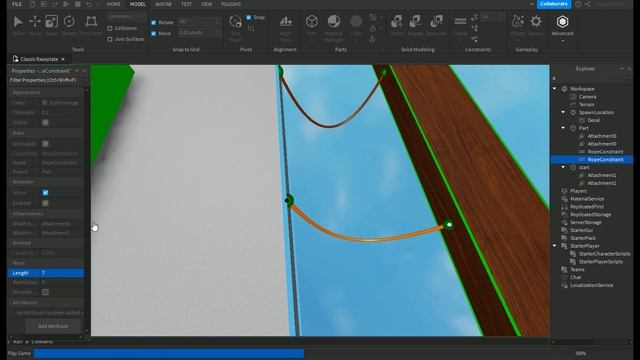
Task: Activate the Rotate tool
Action: [69, 22]
